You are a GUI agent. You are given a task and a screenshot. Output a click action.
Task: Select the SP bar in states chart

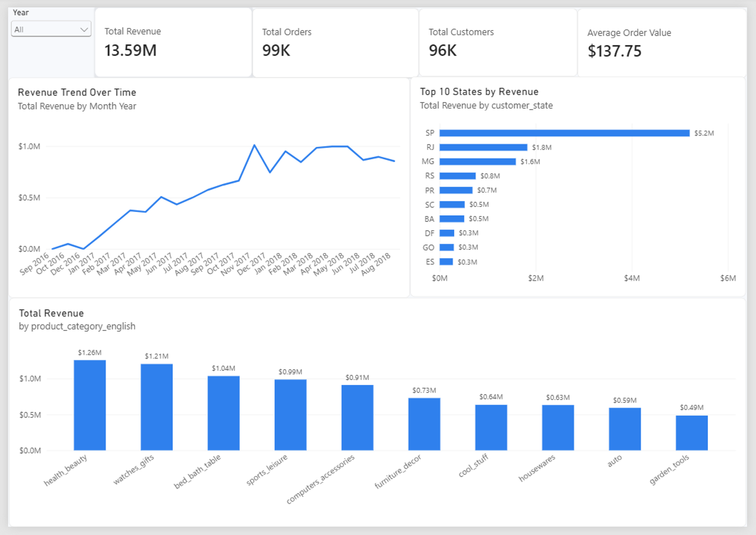[564, 133]
